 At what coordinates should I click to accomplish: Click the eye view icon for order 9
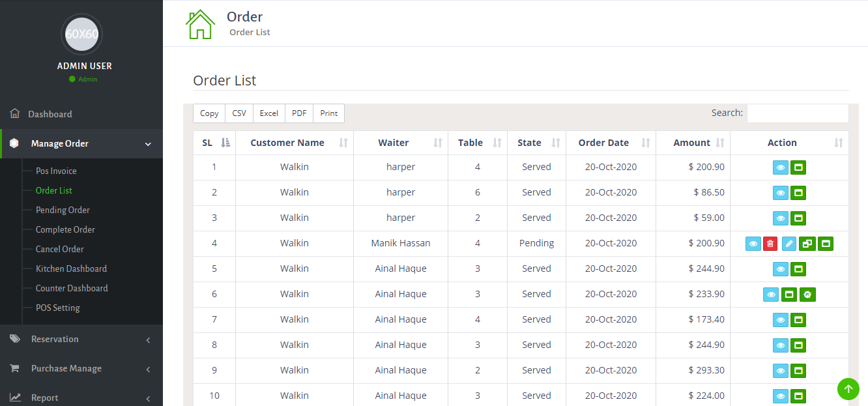click(x=780, y=371)
